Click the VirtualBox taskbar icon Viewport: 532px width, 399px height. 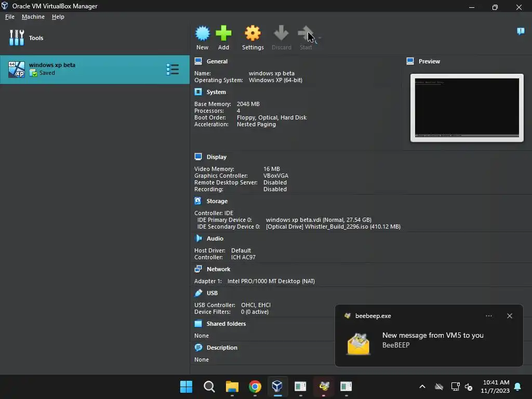coord(277,387)
